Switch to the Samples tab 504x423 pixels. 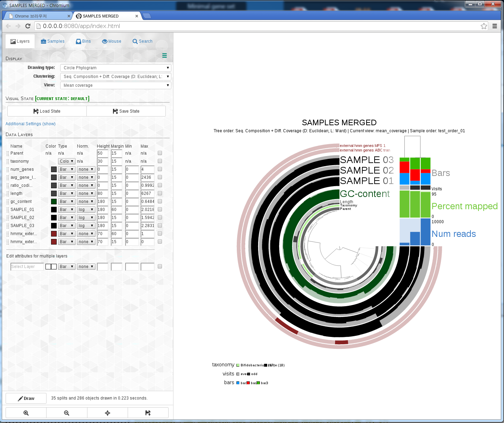pyautogui.click(x=53, y=41)
